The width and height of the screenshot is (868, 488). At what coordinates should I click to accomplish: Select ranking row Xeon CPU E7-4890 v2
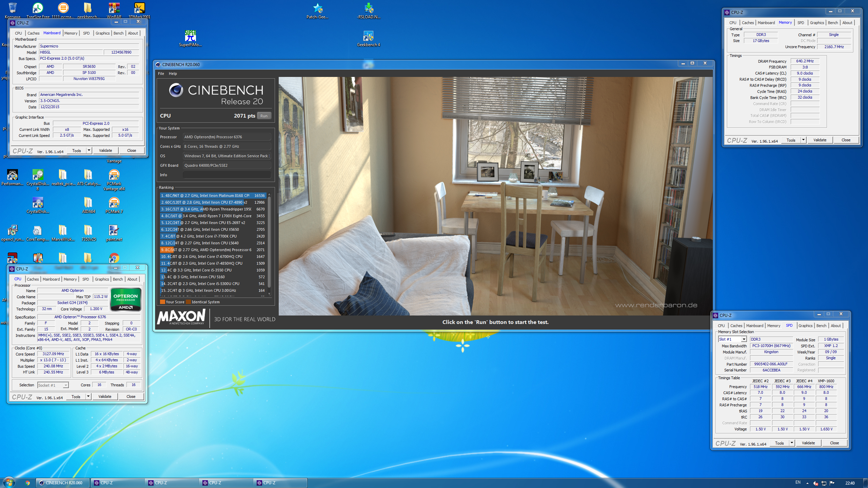213,202
